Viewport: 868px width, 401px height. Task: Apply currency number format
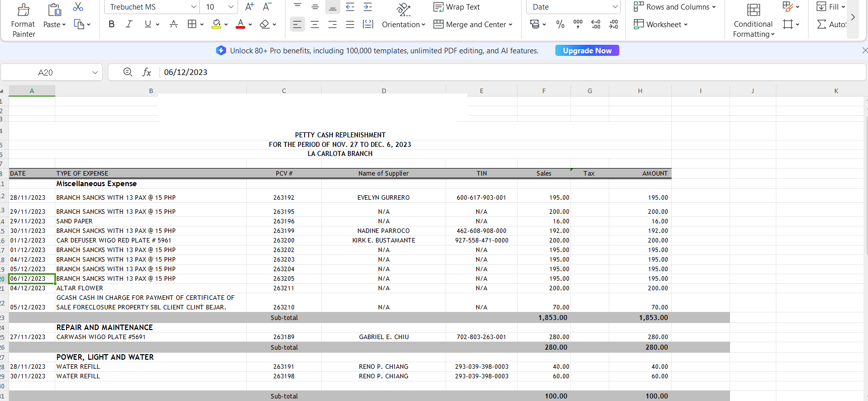coord(535,24)
